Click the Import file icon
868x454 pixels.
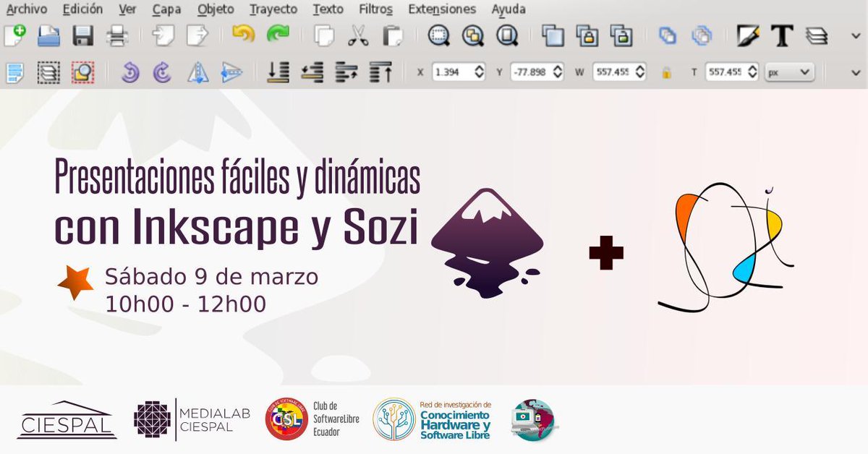(x=163, y=35)
